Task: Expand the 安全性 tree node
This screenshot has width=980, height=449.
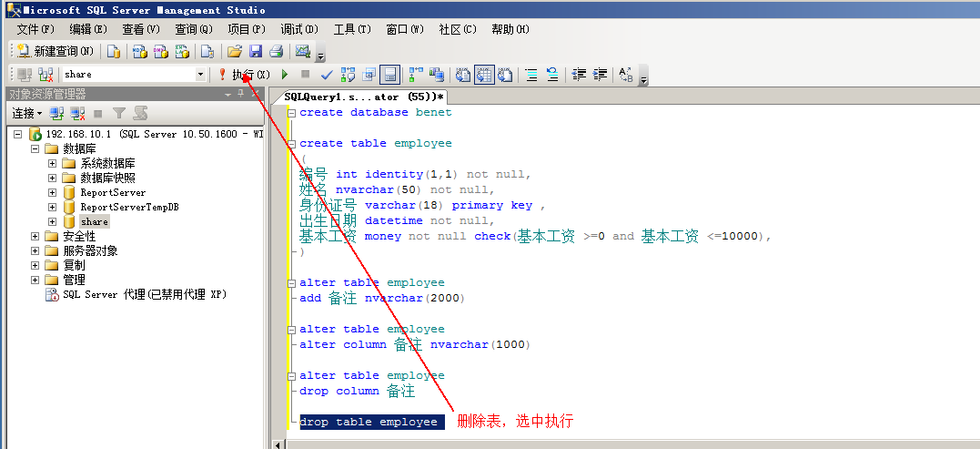Action: 35,237
